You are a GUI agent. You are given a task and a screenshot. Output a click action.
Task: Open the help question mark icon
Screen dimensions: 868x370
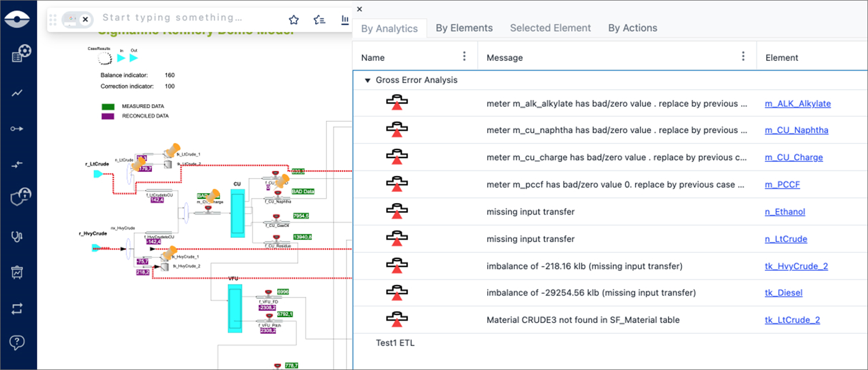click(17, 342)
